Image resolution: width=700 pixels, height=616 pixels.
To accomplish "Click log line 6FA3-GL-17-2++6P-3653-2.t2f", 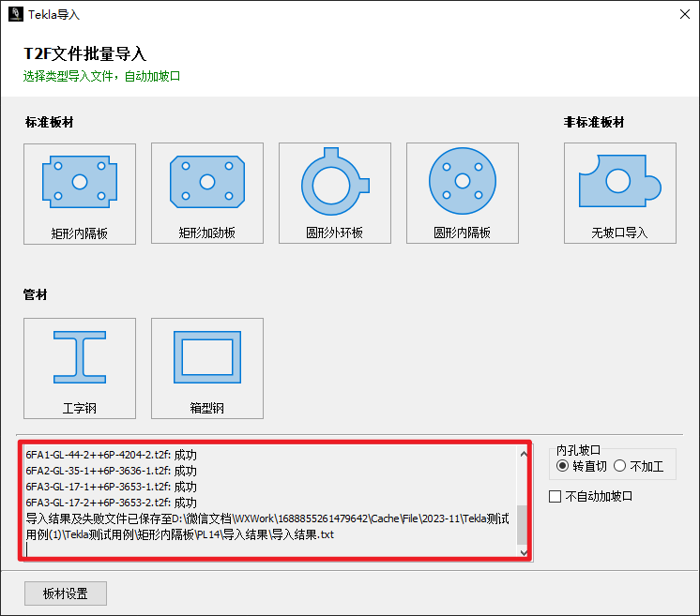I will click(x=111, y=503).
